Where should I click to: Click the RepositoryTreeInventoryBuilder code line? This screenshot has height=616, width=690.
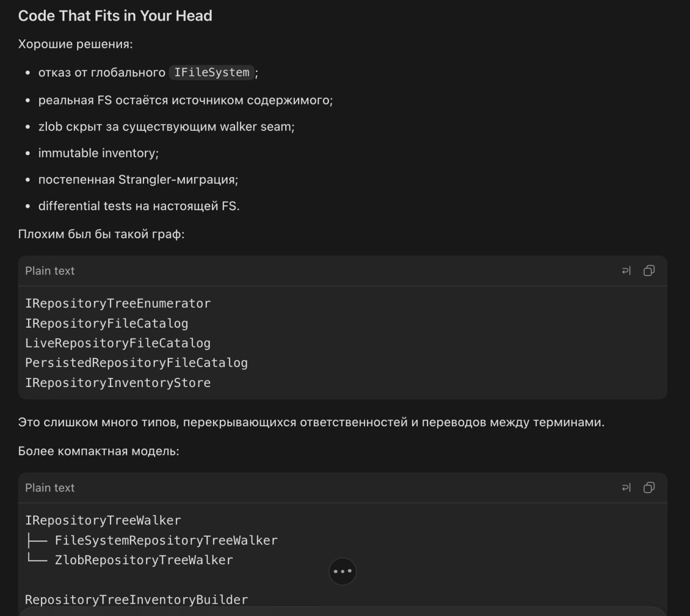point(136,599)
